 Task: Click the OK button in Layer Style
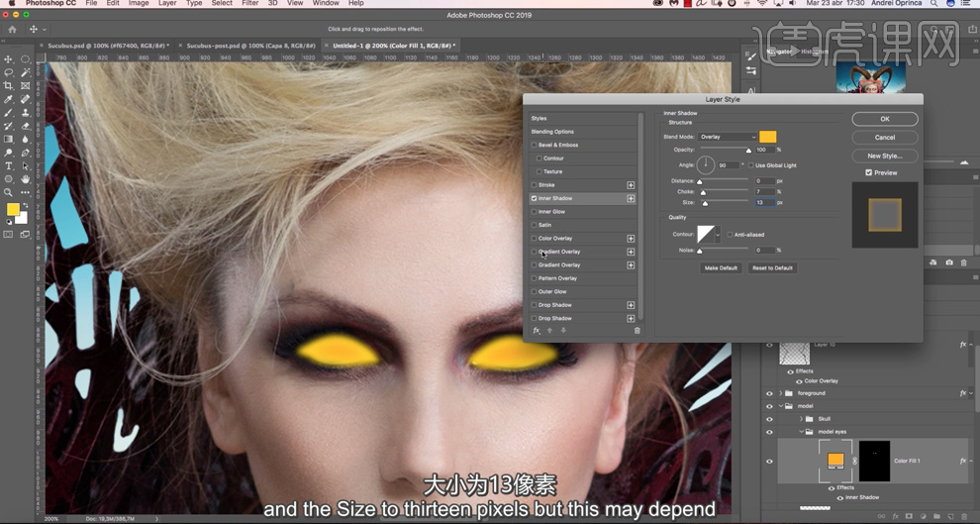(x=884, y=119)
